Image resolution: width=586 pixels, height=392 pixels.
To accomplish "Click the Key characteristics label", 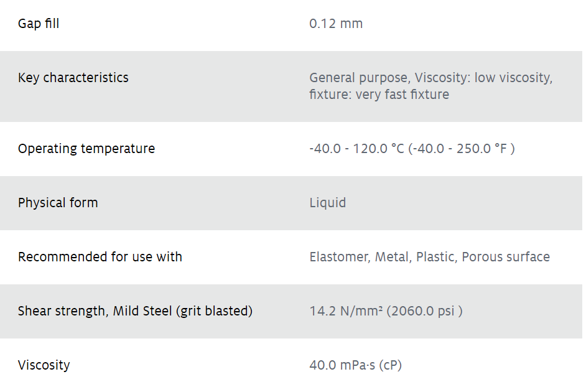I will (73, 77).
